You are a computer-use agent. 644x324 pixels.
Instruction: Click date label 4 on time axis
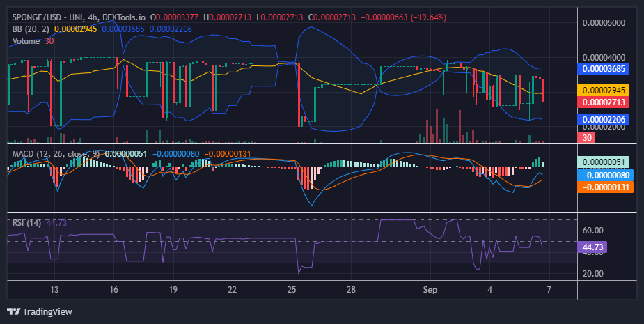pyautogui.click(x=489, y=289)
